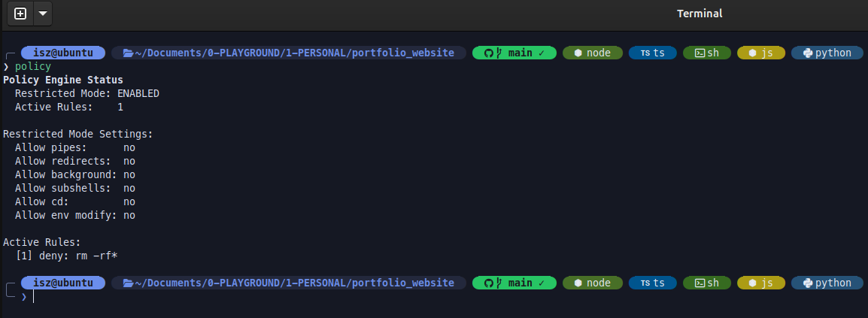This screenshot has width=868, height=318.
Task: Click the bottom git main branch badge
Action: 514,283
